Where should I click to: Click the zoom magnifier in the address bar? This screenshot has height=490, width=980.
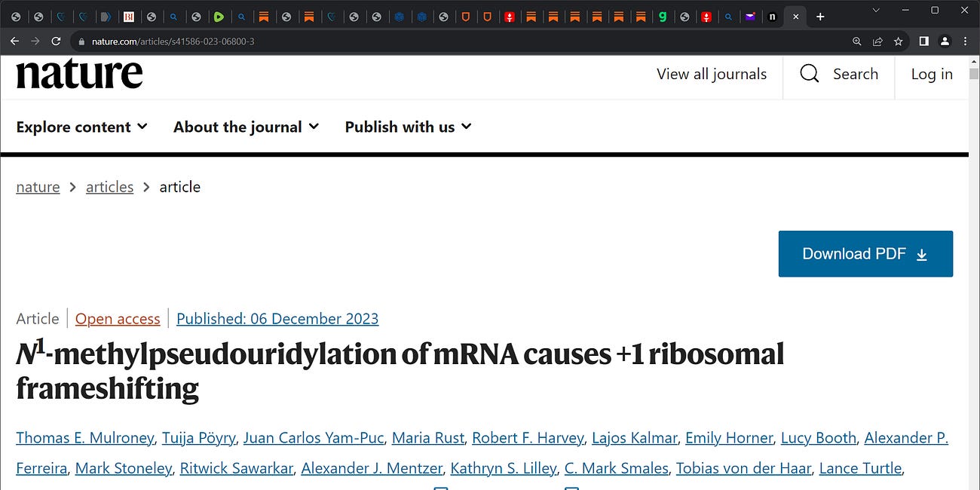click(x=856, y=41)
